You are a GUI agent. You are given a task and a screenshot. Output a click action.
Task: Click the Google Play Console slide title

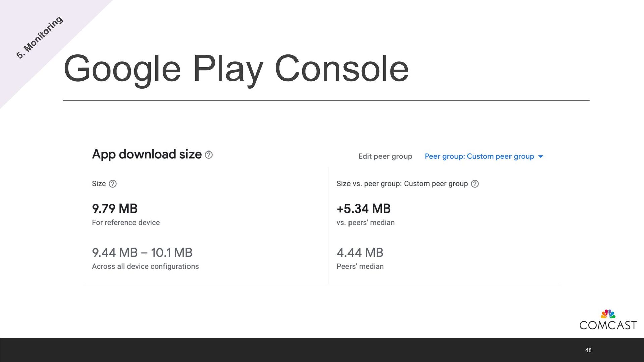pos(236,69)
